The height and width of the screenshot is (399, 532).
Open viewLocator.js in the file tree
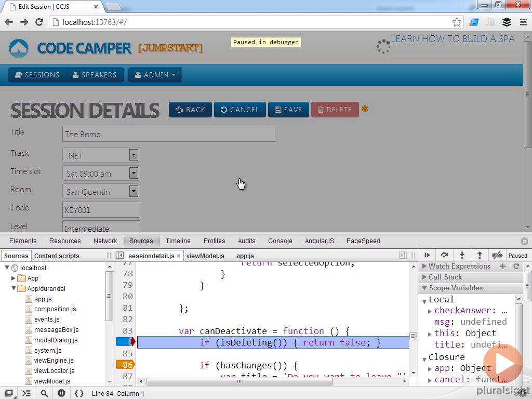(54, 371)
